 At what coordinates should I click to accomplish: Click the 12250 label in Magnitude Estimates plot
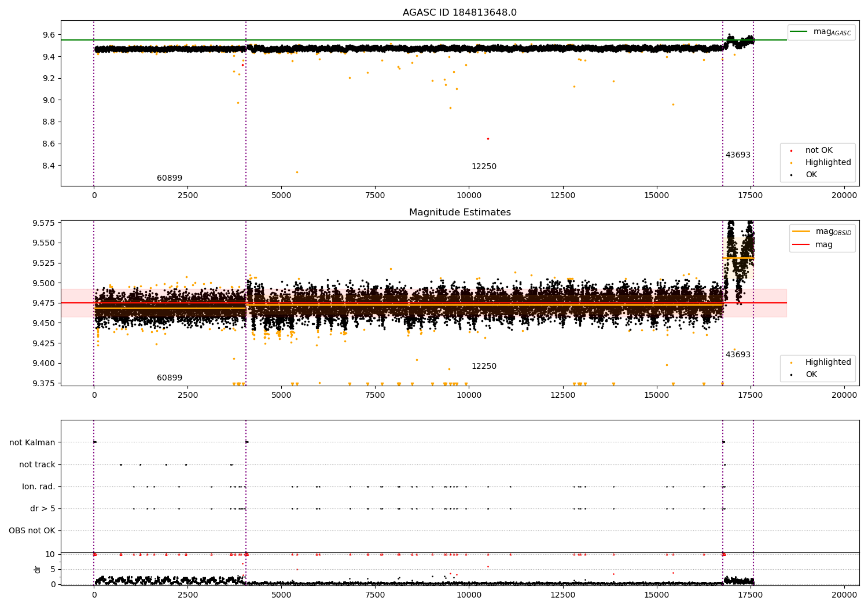pos(484,367)
